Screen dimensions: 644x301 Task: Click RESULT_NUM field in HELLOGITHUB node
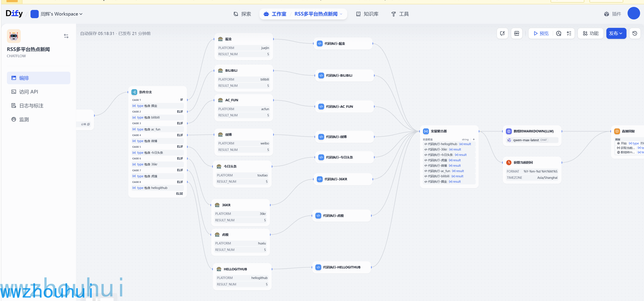pyautogui.click(x=242, y=285)
